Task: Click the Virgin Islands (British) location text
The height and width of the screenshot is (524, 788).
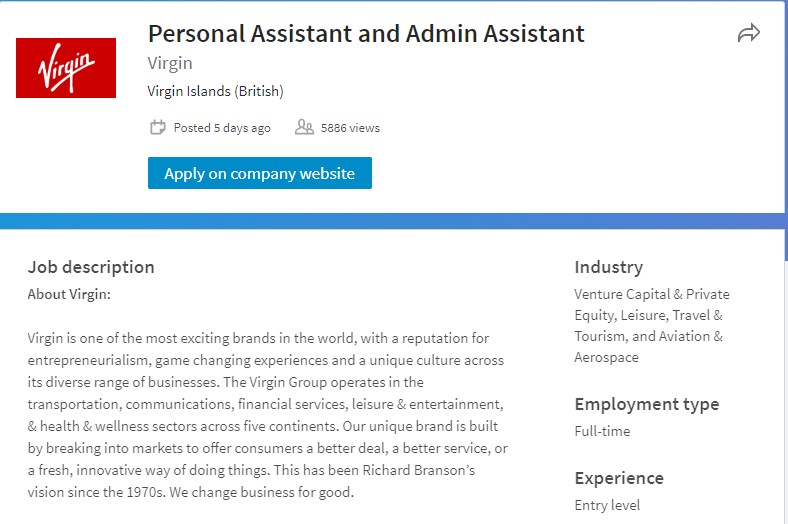Action: pos(216,91)
